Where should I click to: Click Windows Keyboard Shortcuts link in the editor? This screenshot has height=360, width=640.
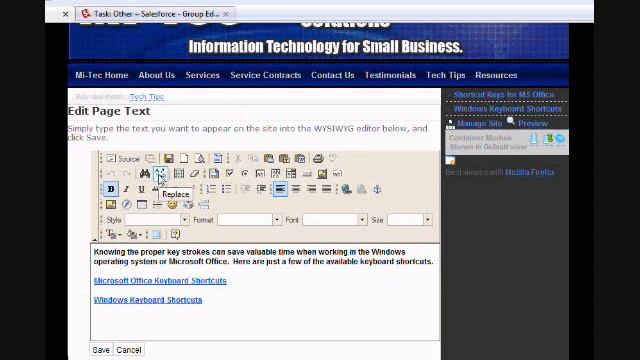point(148,300)
